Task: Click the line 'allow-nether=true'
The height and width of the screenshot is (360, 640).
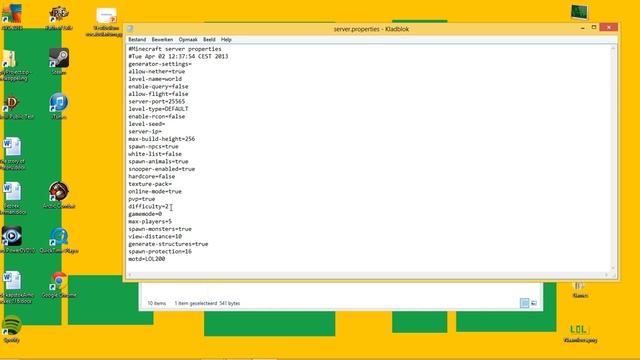Action: (156, 71)
